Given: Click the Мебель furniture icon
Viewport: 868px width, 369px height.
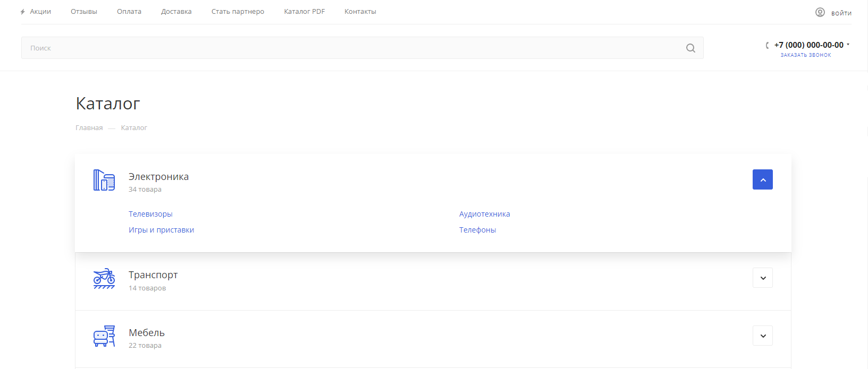Looking at the screenshot, I should coord(104,336).
